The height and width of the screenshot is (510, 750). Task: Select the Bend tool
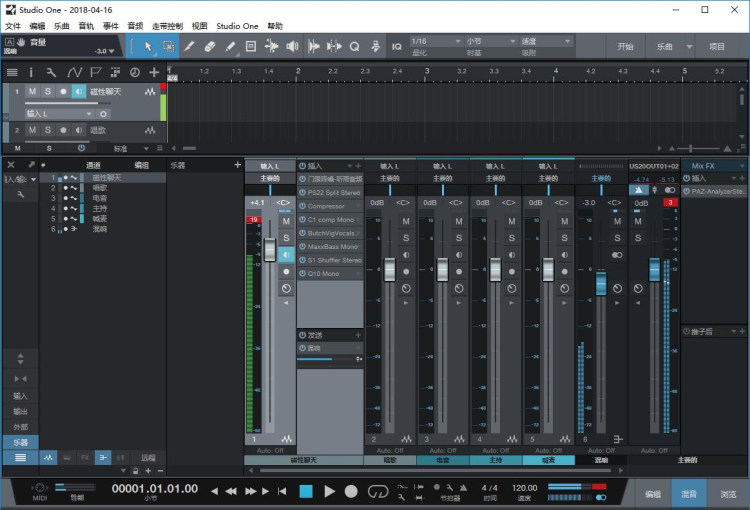point(271,46)
